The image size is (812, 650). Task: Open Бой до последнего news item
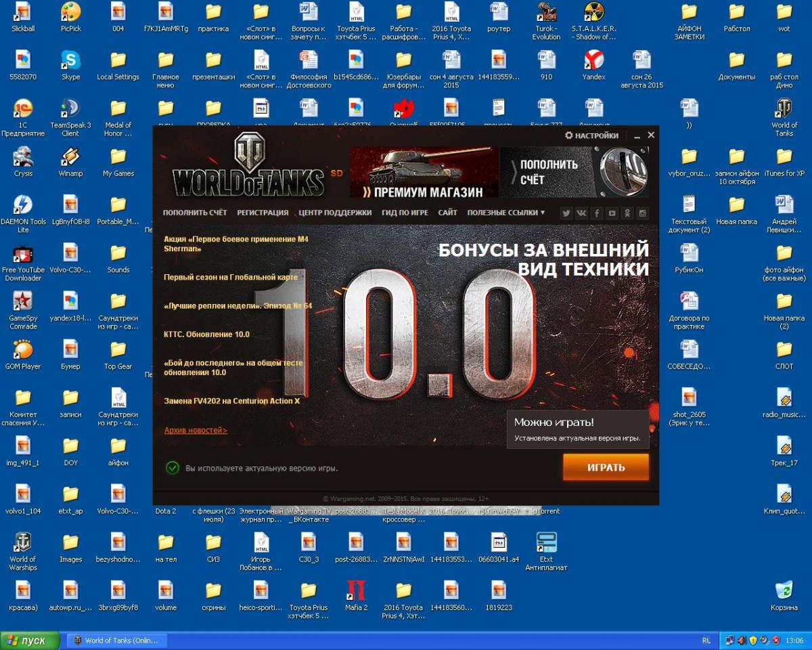[233, 368]
